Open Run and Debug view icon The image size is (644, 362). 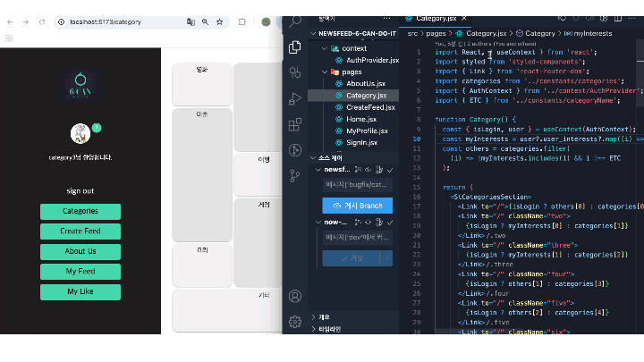pyautogui.click(x=295, y=98)
